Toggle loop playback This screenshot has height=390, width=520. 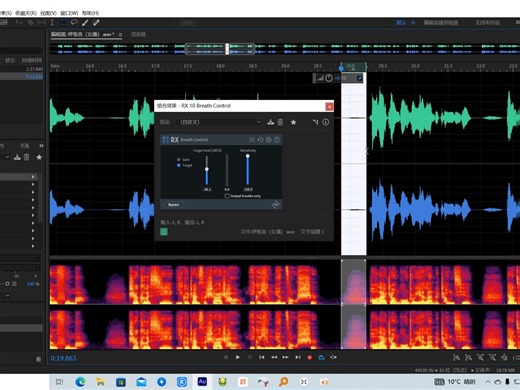tap(321, 357)
